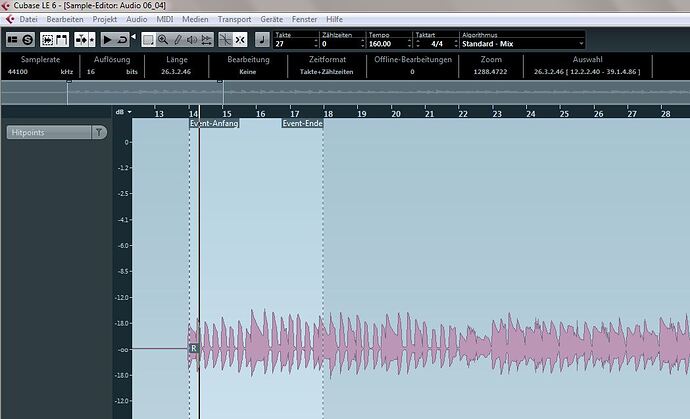Click bar 20 on the ruler
Image resolution: width=690 pixels, height=419 pixels.
pyautogui.click(x=396, y=114)
